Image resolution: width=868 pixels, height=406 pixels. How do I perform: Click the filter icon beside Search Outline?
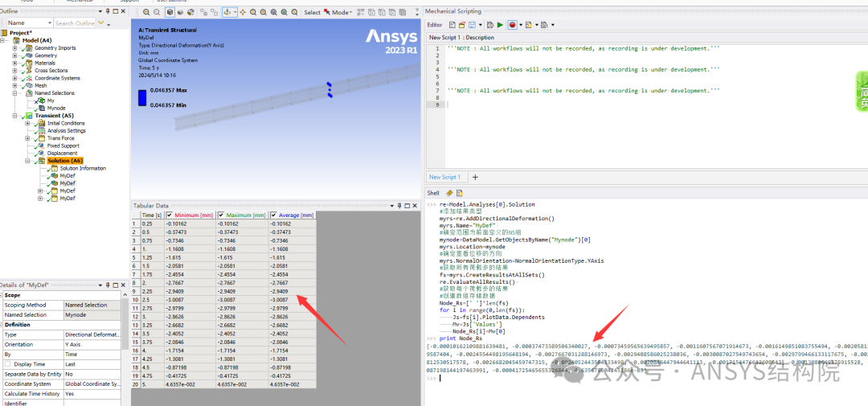[x=100, y=23]
